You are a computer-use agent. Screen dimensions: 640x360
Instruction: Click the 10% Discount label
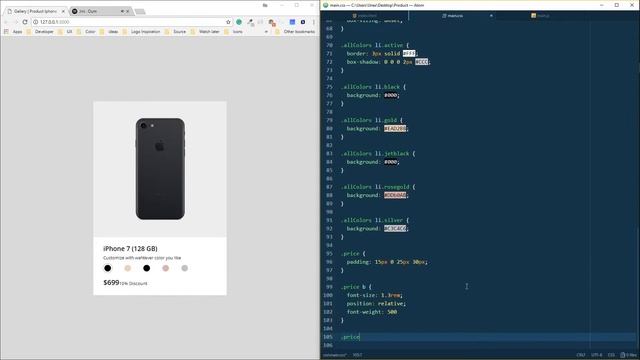[x=133, y=283]
